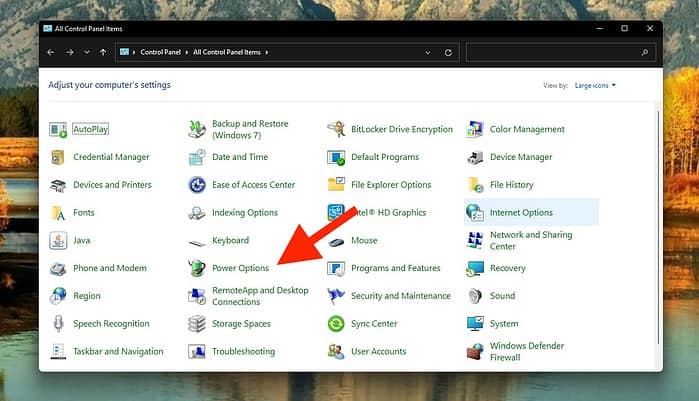The image size is (699, 401).
Task: Click the BitLocker Drive Encryption icon
Action: pos(336,129)
